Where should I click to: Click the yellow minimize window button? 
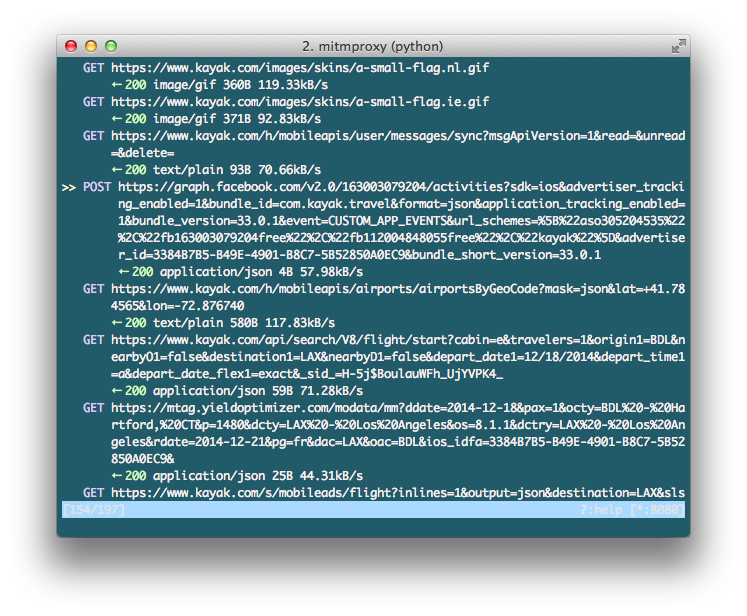[91, 46]
